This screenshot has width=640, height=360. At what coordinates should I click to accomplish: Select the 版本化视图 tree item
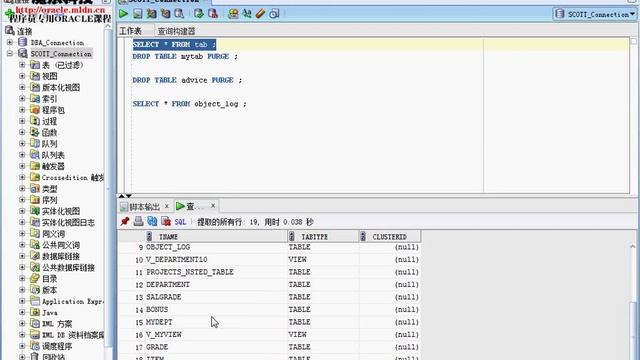click(x=61, y=87)
